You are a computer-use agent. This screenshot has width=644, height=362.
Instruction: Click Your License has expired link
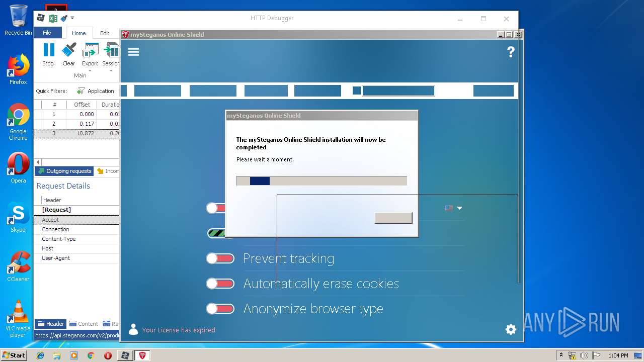pyautogui.click(x=179, y=330)
